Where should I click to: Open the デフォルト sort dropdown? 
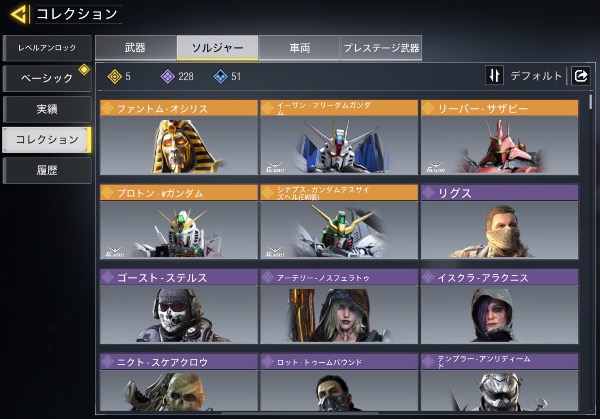pyautogui.click(x=536, y=76)
